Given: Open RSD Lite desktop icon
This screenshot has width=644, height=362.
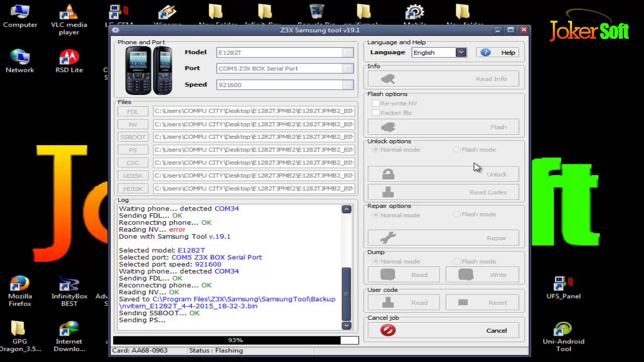Looking at the screenshot, I should 69,61.
